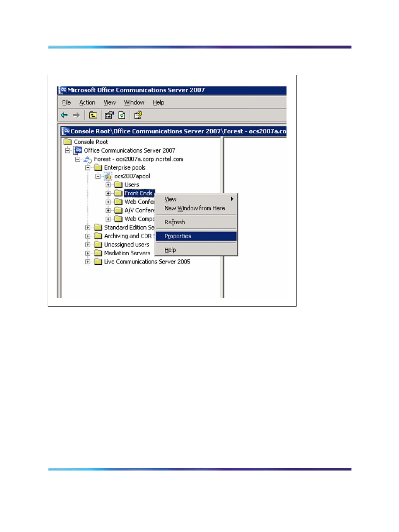Select the ocs2007apool label
Screen dimensions: 399x532
(132, 176)
